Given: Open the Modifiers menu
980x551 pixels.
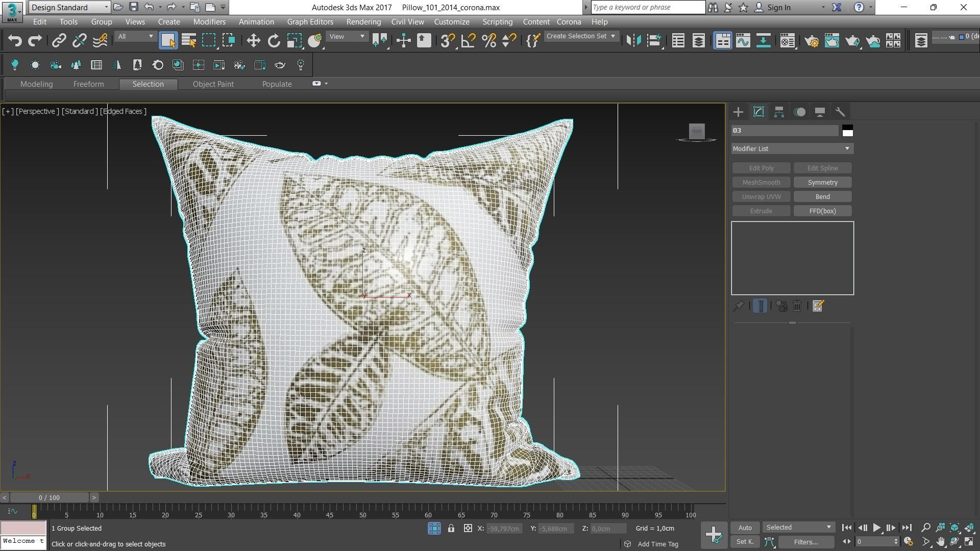Looking at the screenshot, I should [x=209, y=22].
